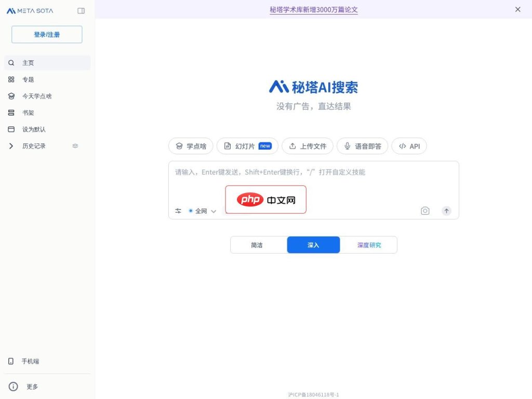Viewport: 532px width, 399px height.
Task: Click the 幻灯片 new button
Action: (247, 146)
